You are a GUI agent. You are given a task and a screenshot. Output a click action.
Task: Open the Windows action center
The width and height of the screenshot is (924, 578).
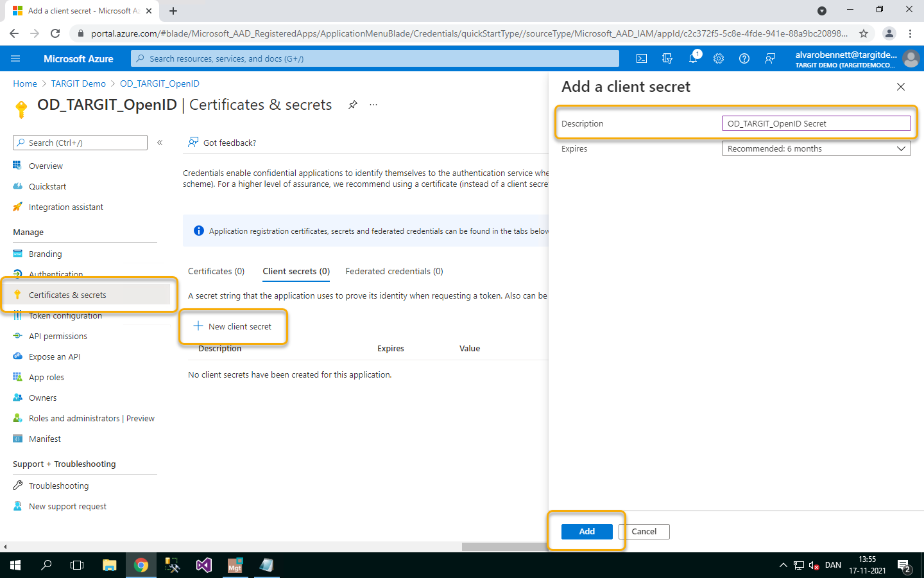point(904,566)
